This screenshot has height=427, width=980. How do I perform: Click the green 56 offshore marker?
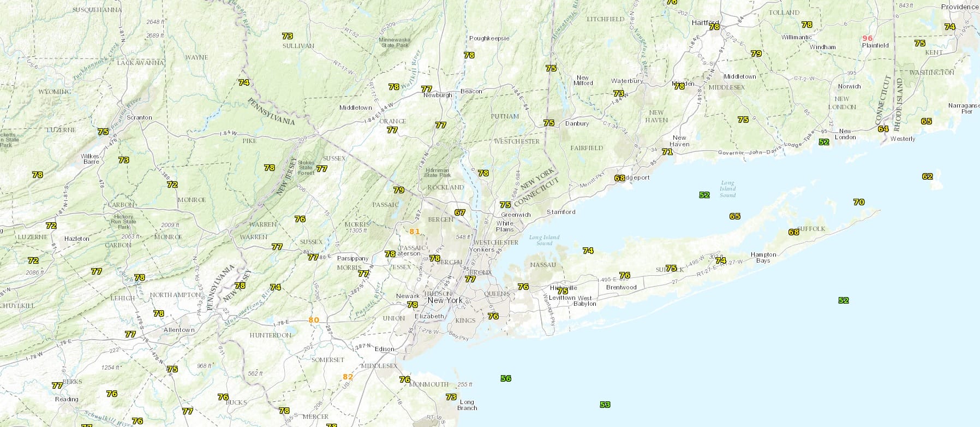tap(506, 378)
